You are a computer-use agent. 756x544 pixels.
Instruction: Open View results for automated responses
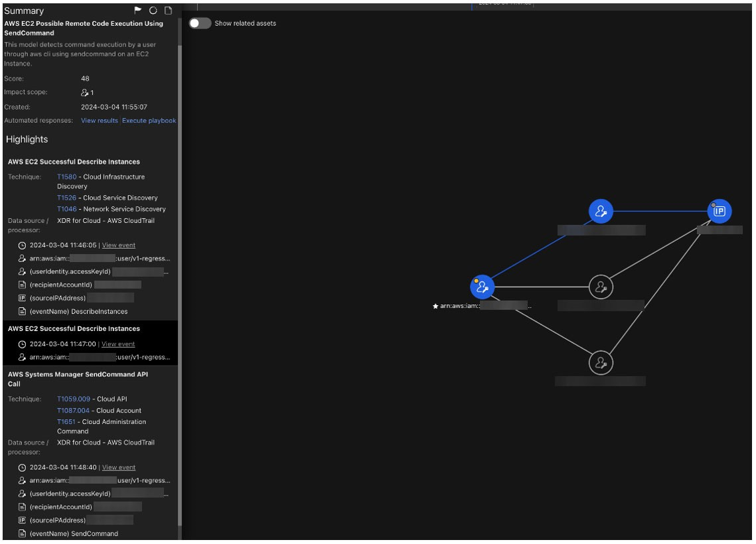click(x=99, y=121)
